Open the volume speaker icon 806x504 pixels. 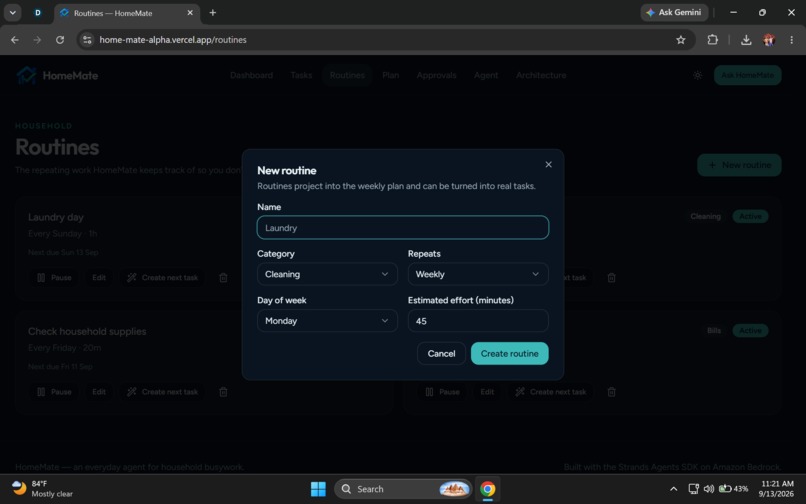pos(709,489)
